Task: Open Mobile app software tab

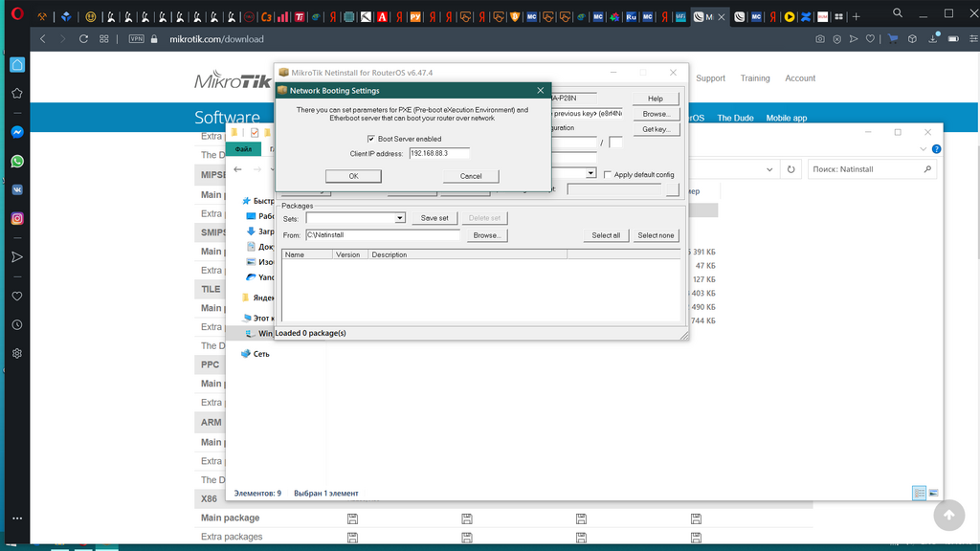Action: coord(787,118)
